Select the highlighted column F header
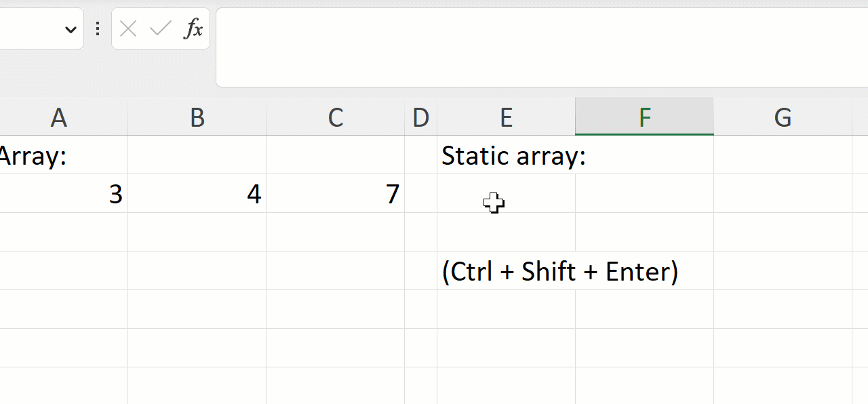The height and width of the screenshot is (404, 868). 644,117
